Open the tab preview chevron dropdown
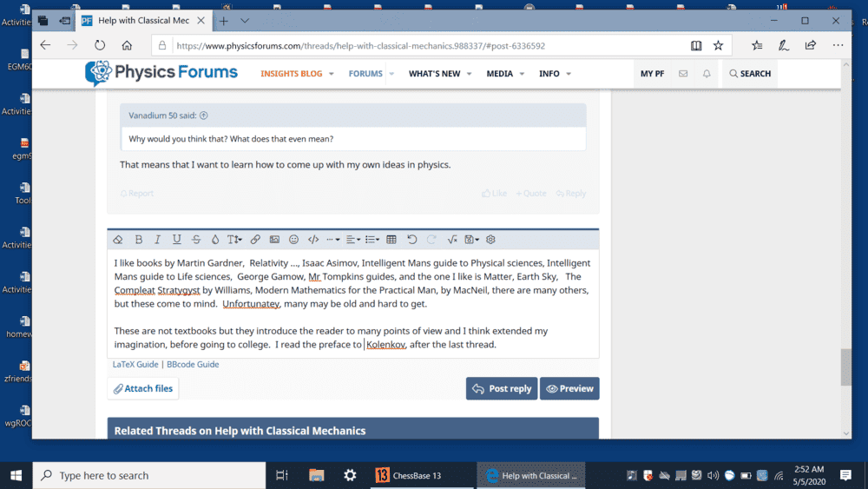 [x=245, y=21]
